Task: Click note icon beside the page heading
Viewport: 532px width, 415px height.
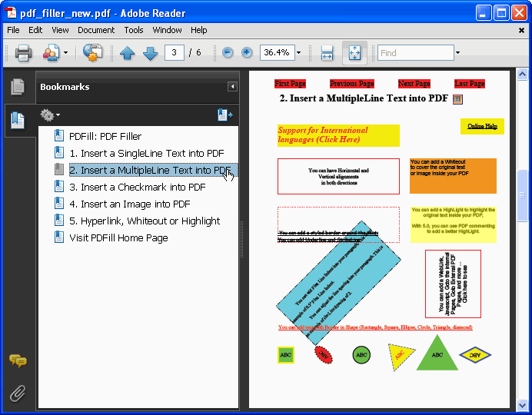Action: click(457, 99)
